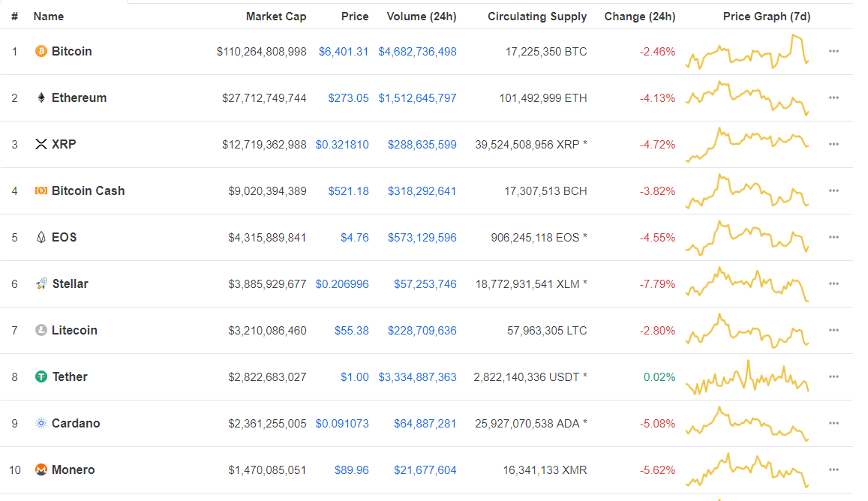Open the more-options menu for Bitcoin
Image resolution: width=868 pixels, height=501 pixels.
[x=833, y=51]
